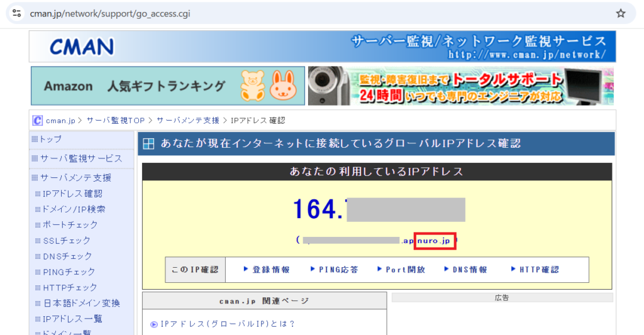
Task: Click the site info icon in address bar
Action: (16, 14)
